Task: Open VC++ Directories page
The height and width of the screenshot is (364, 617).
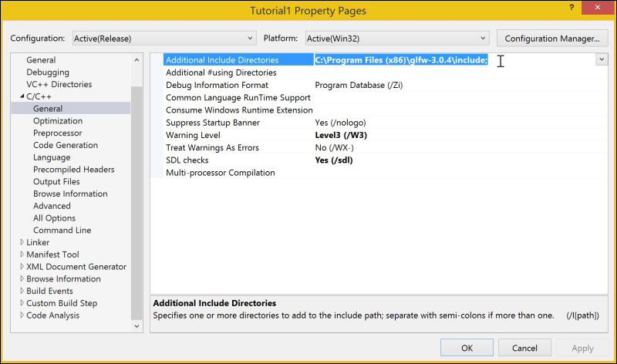Action: point(59,84)
